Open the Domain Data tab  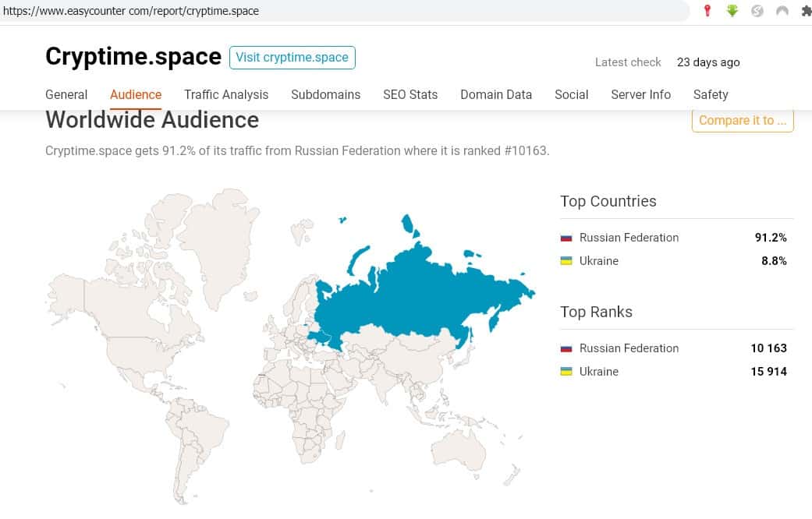coord(496,94)
